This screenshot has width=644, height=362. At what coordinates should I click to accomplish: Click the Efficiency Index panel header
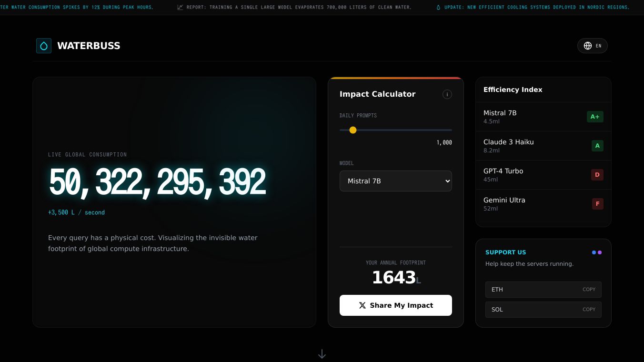click(513, 90)
